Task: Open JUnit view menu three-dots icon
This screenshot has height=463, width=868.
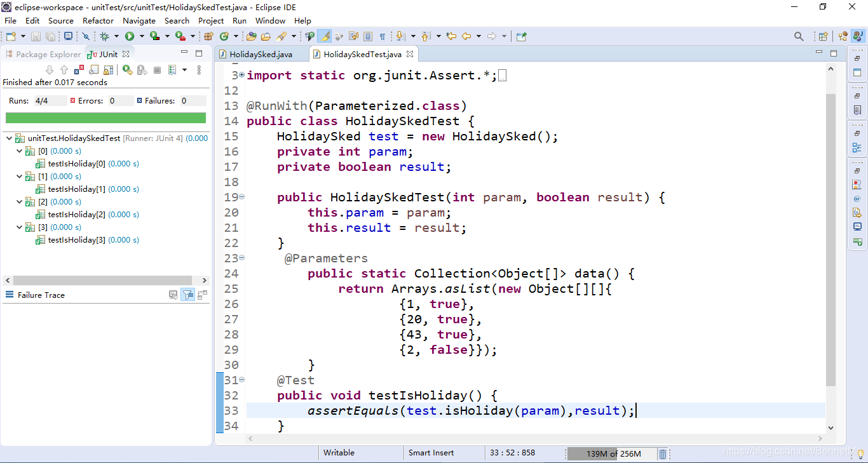Action: pos(199,70)
